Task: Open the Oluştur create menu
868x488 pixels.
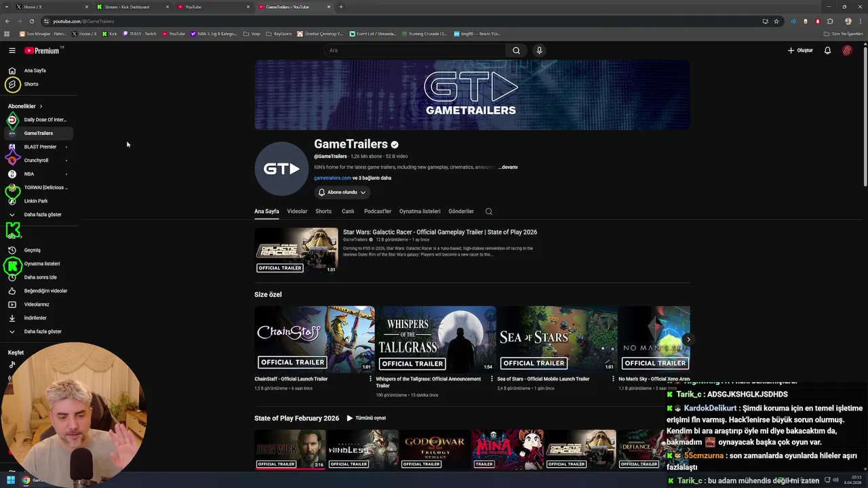Action: (800, 50)
